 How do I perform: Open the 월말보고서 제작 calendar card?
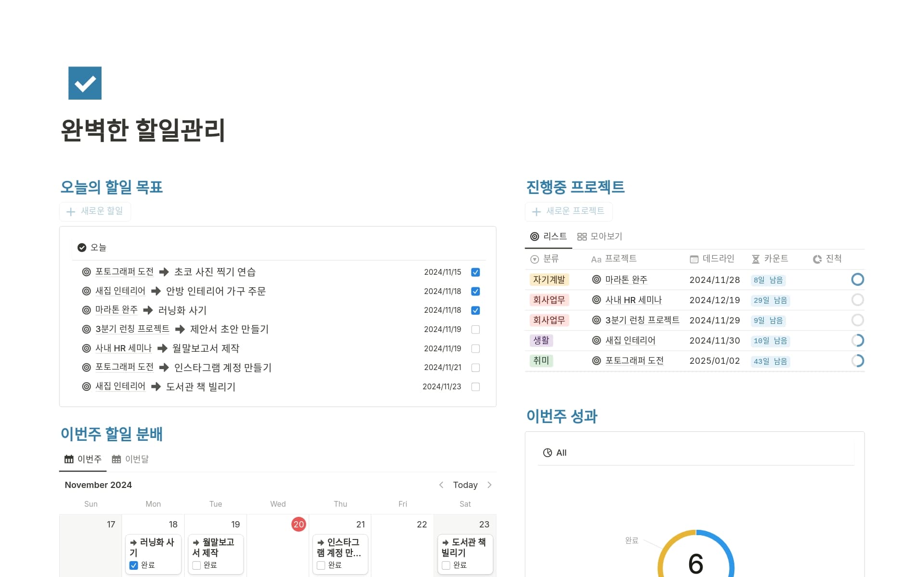tap(216, 548)
